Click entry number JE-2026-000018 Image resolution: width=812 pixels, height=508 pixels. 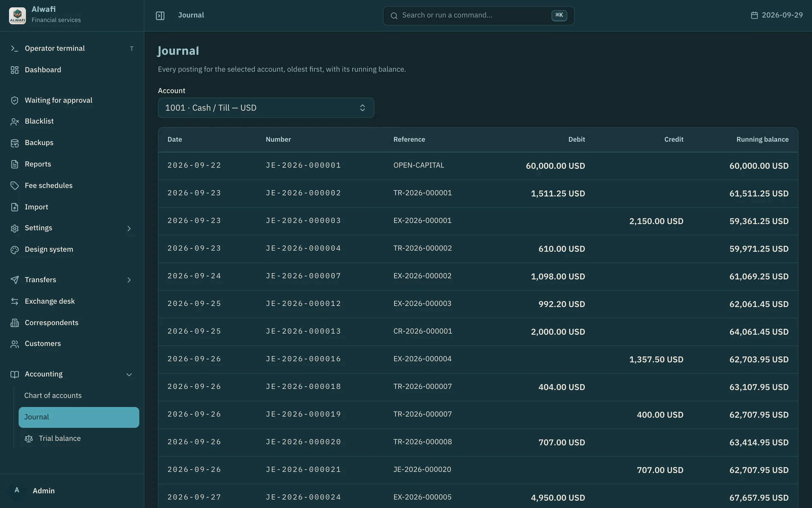(x=303, y=387)
